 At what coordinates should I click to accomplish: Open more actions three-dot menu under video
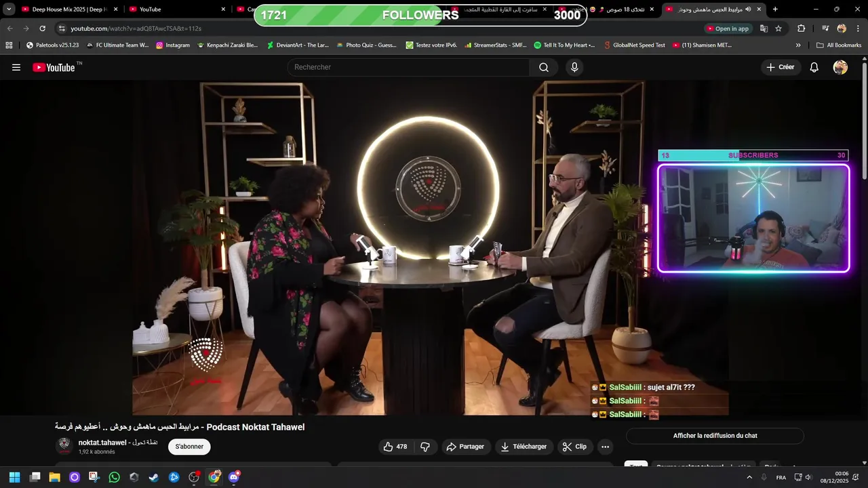coord(605,447)
